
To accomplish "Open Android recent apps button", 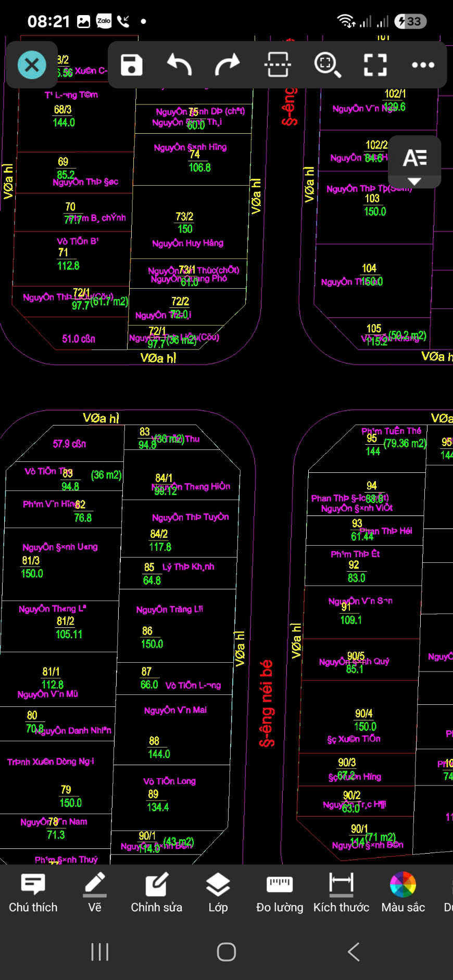I will point(99,952).
